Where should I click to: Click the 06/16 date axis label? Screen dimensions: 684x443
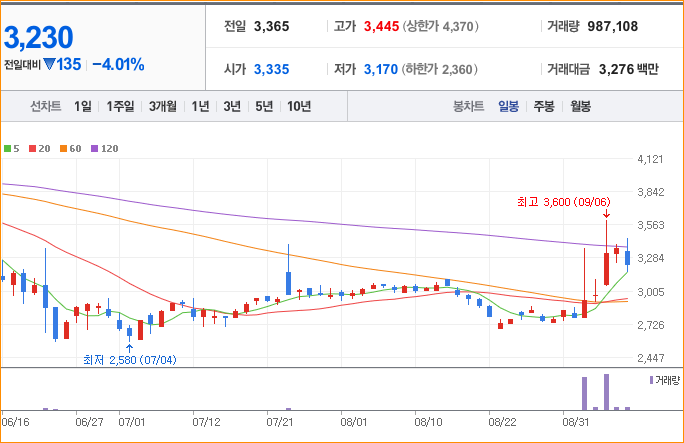click(15, 422)
